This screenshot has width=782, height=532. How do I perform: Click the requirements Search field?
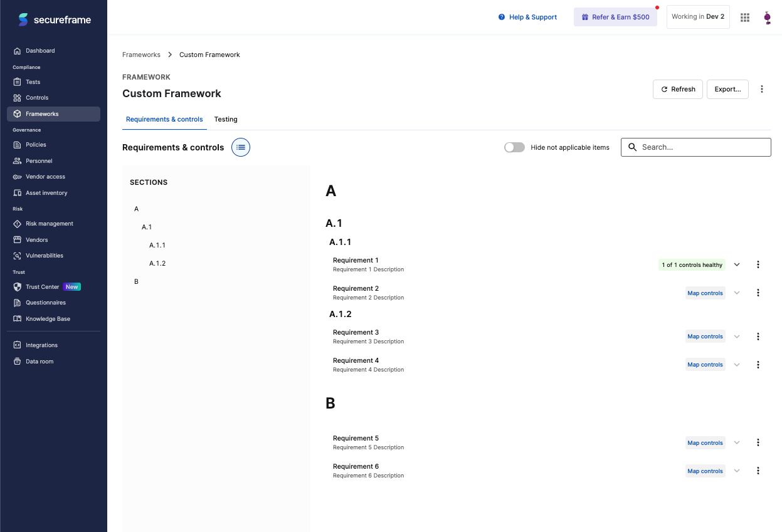(x=696, y=147)
